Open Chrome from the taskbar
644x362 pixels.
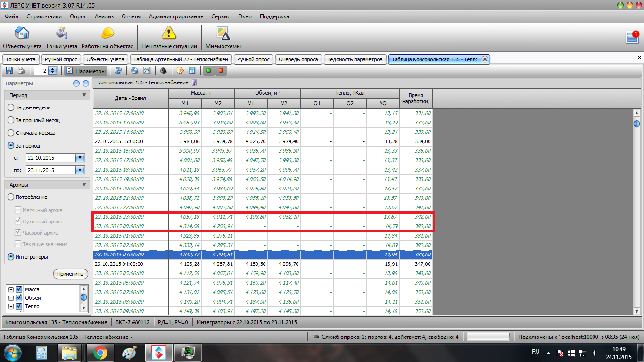pos(99,352)
